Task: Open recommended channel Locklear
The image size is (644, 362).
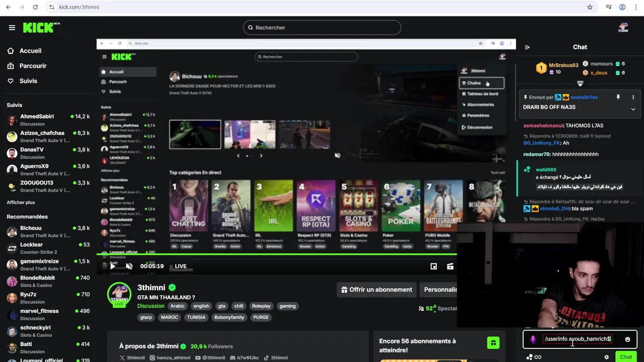Action: 48,248
